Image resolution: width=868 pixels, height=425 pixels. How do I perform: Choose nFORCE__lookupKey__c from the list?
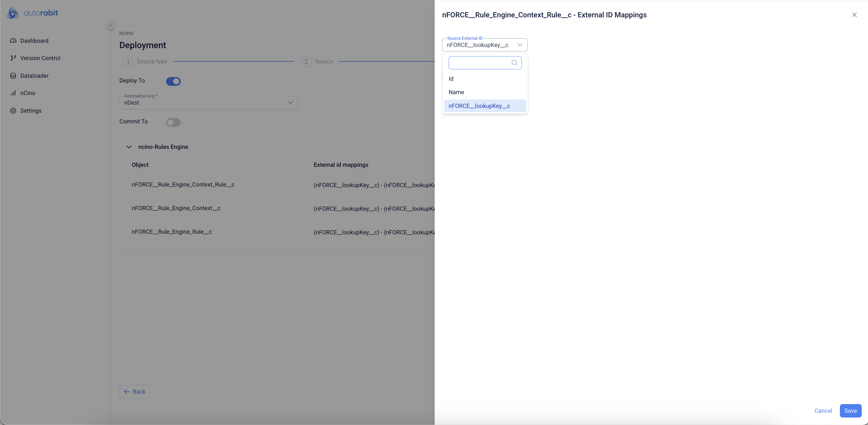(479, 106)
